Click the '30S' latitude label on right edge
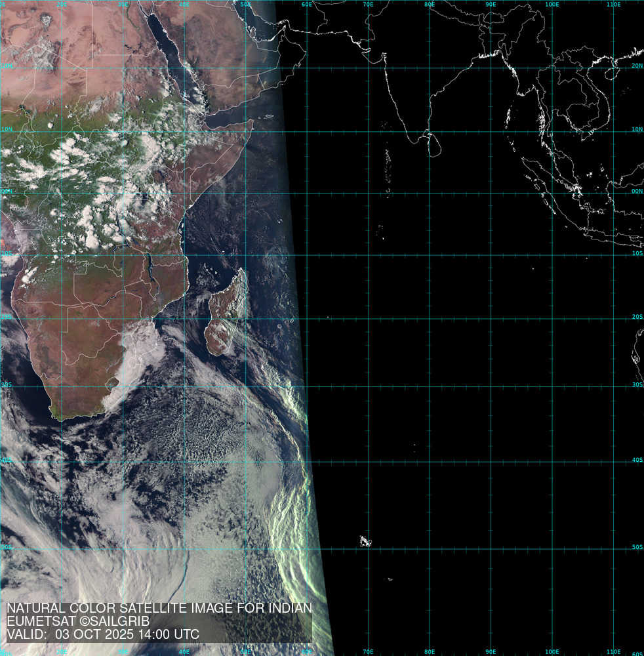Viewport: 644px width, 656px height. [637, 385]
